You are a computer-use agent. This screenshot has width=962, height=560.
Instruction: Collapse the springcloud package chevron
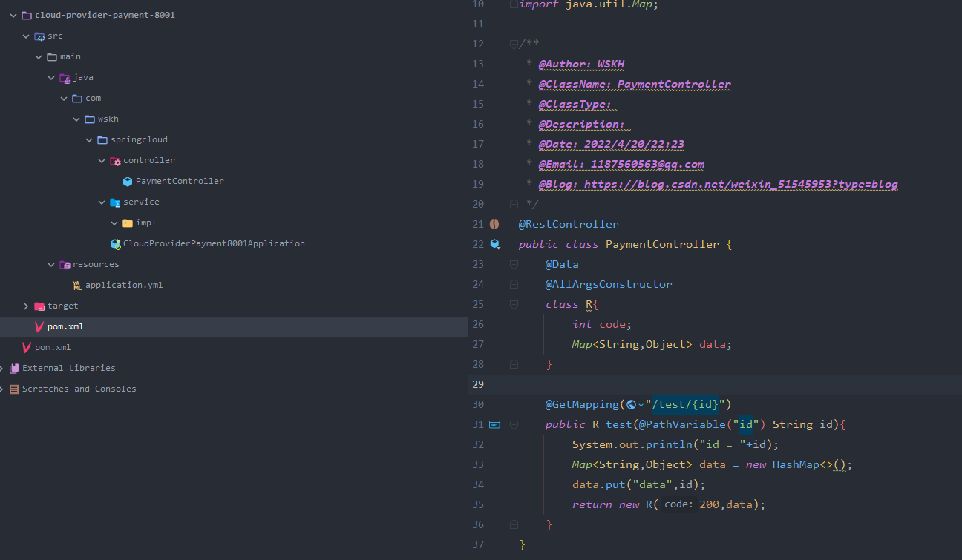pos(89,139)
